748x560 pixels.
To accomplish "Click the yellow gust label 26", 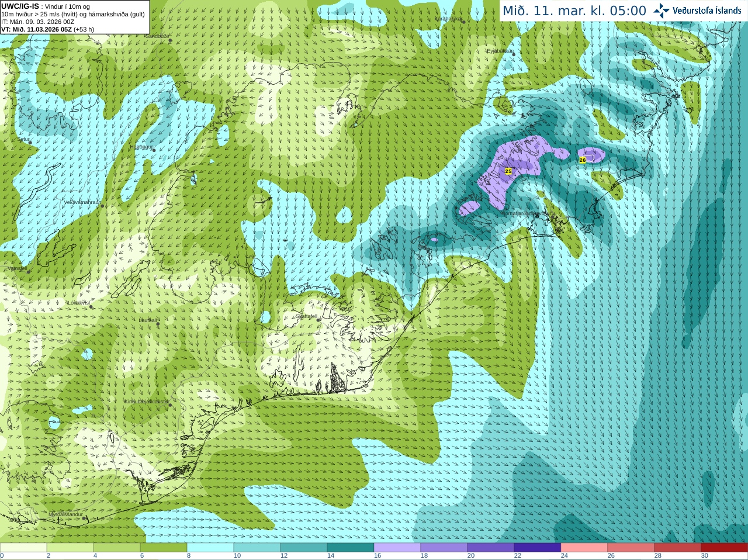I will tap(583, 160).
